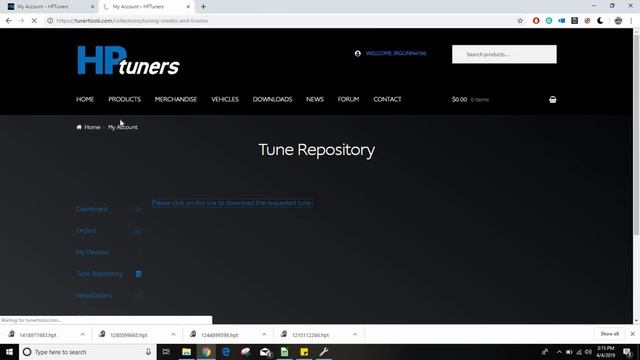Open the wrench tool app in taskbar
640x360 pixels.
tap(324, 352)
